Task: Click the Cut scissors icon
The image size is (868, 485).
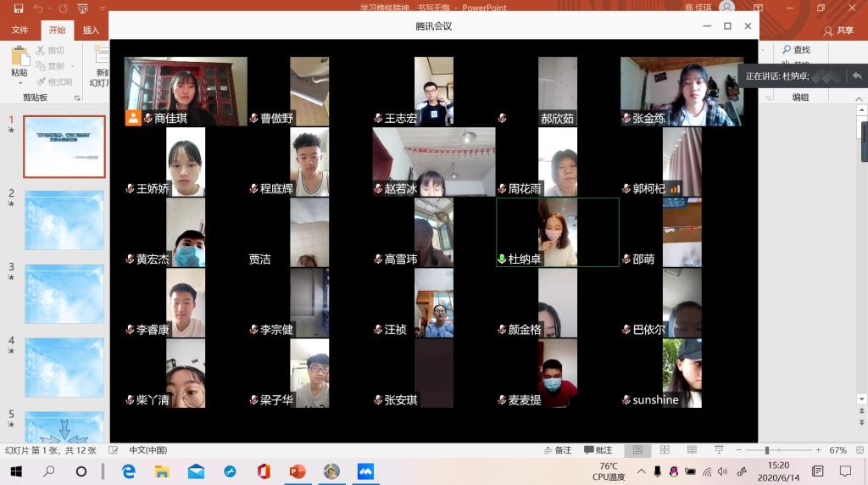Action: [x=40, y=51]
